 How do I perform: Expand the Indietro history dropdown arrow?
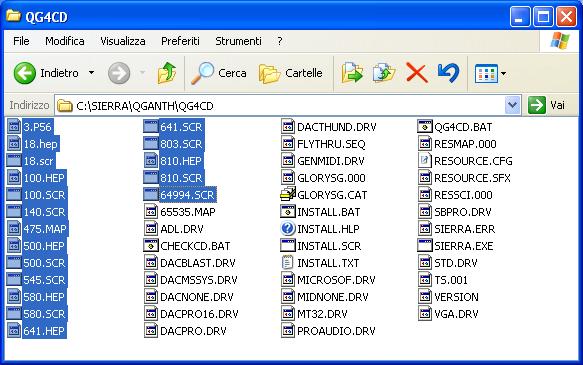[x=91, y=73]
